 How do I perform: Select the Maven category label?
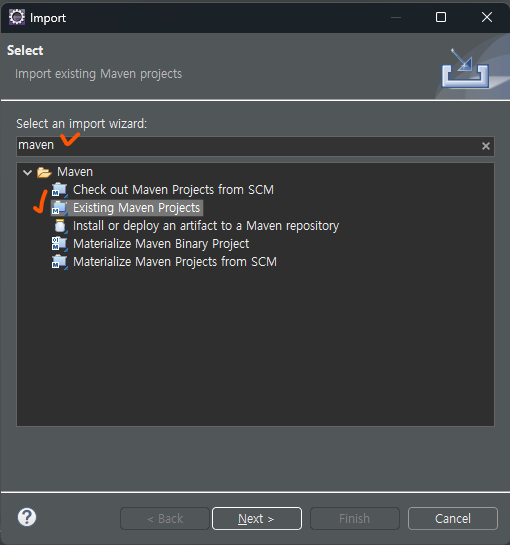click(75, 172)
